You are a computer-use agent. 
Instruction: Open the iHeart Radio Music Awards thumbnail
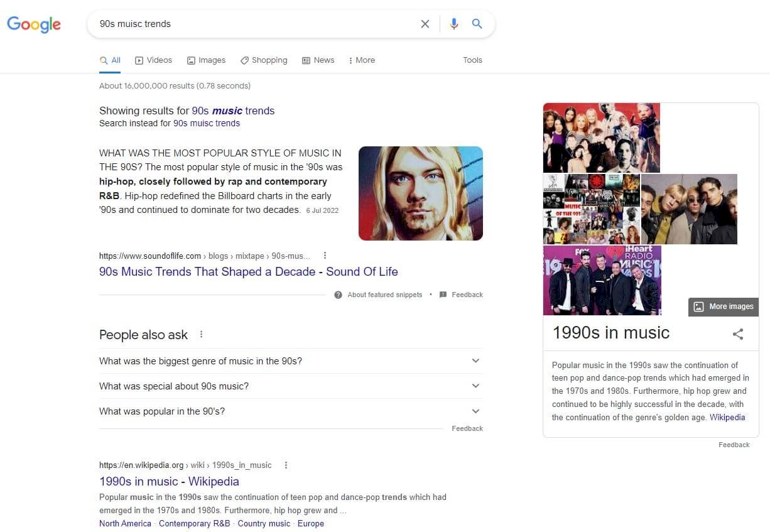(x=602, y=280)
